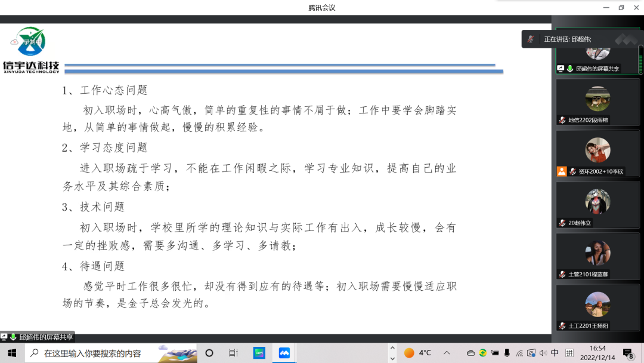The image size is (644, 363).
Task: Open the notification center with 8 alerts
Action: click(x=628, y=353)
